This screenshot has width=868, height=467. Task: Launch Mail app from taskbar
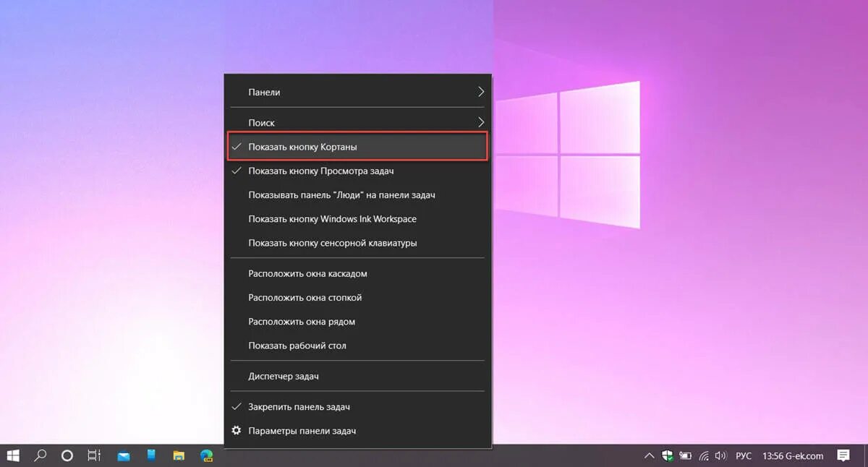(124, 455)
